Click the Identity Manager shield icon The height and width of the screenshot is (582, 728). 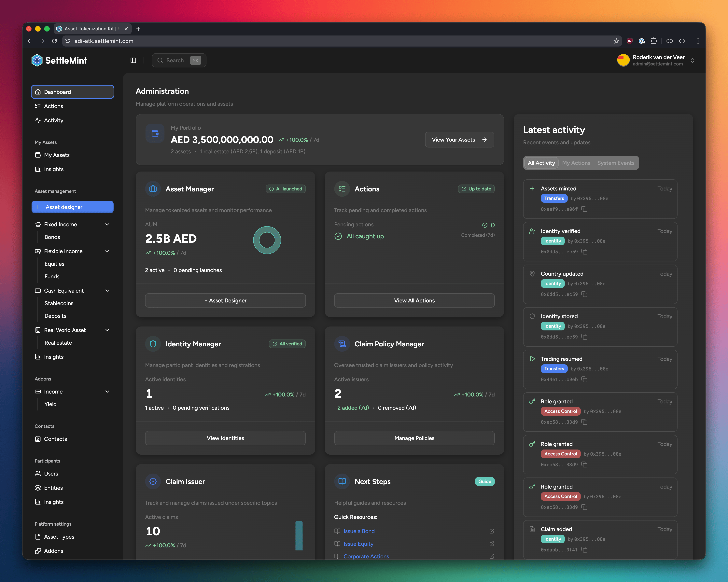click(153, 344)
